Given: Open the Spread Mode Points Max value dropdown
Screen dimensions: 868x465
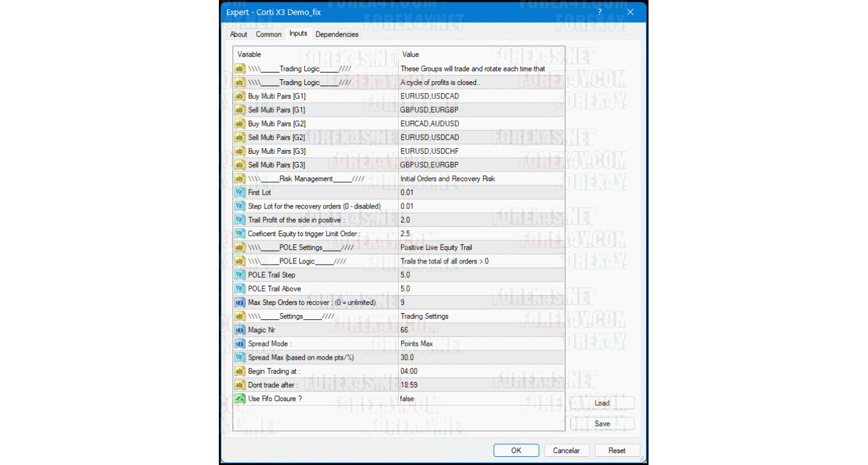Looking at the screenshot, I should tap(480, 343).
